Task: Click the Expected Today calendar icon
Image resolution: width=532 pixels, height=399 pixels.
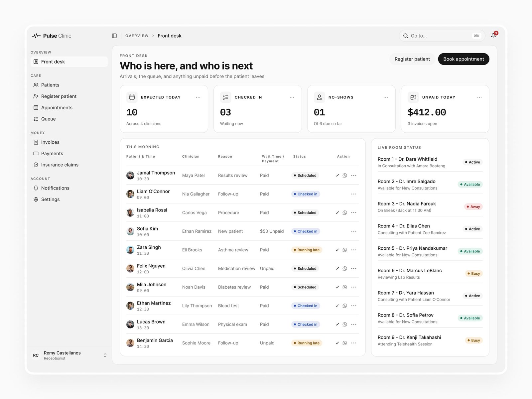Action: coord(132,97)
